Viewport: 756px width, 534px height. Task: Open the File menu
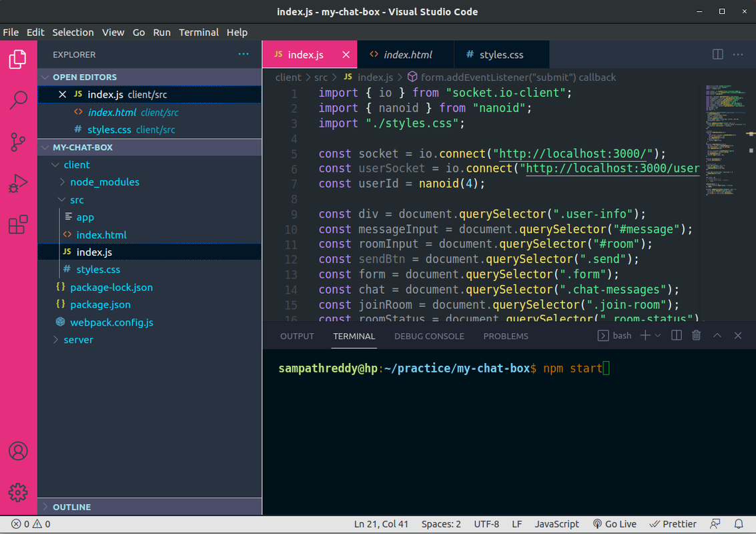pos(11,32)
